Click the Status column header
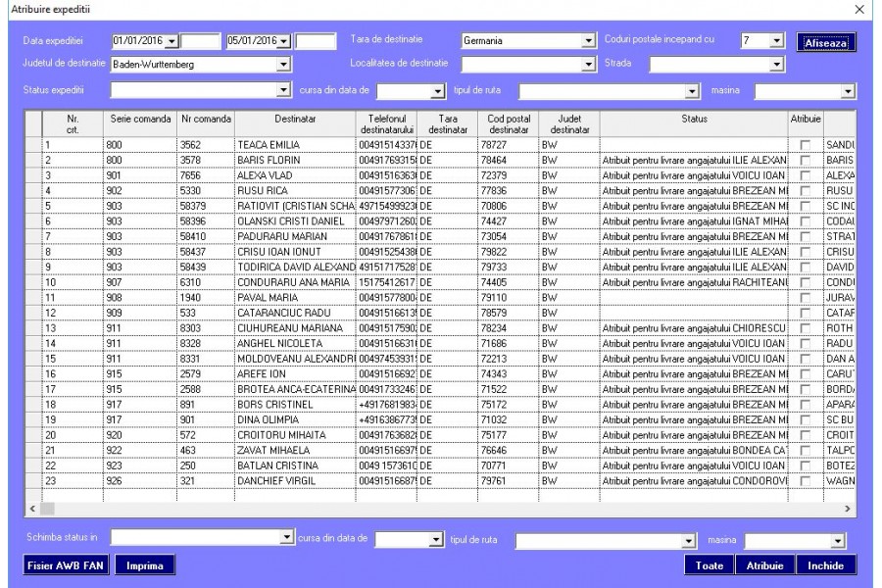882x588 pixels. tap(694, 123)
